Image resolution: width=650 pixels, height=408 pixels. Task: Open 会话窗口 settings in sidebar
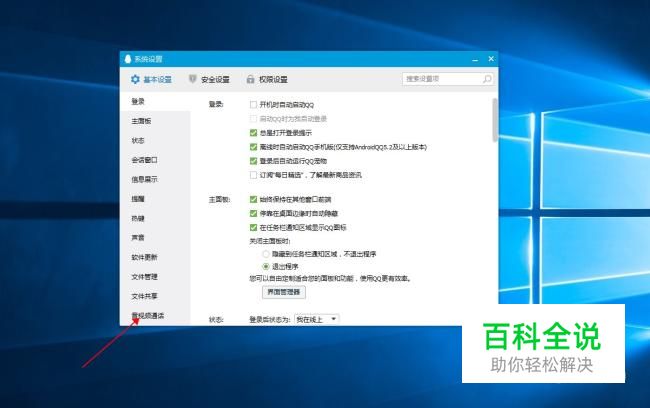(144, 160)
